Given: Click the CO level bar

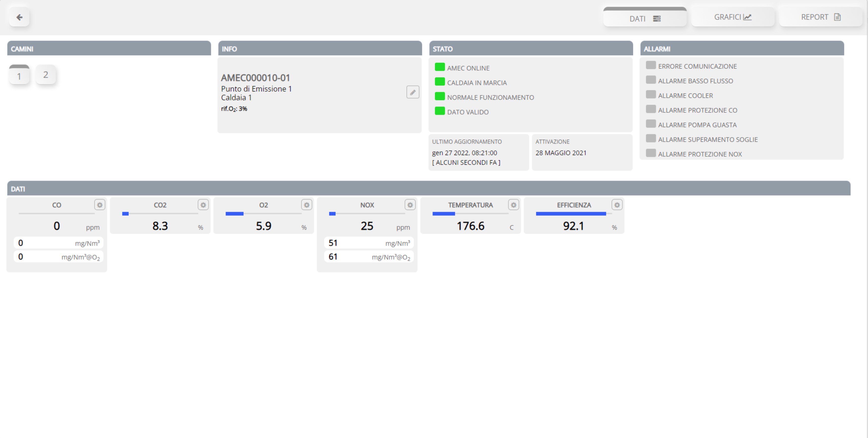Looking at the screenshot, I should (x=57, y=214).
